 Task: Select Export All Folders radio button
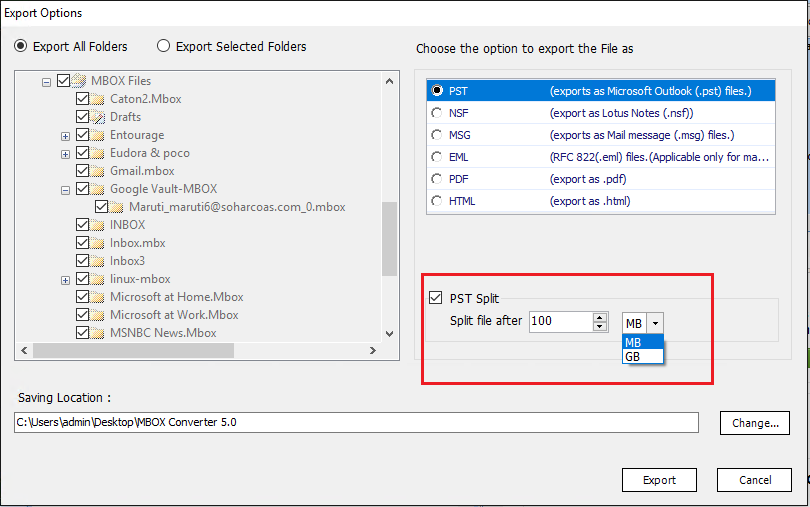pyautogui.click(x=21, y=46)
